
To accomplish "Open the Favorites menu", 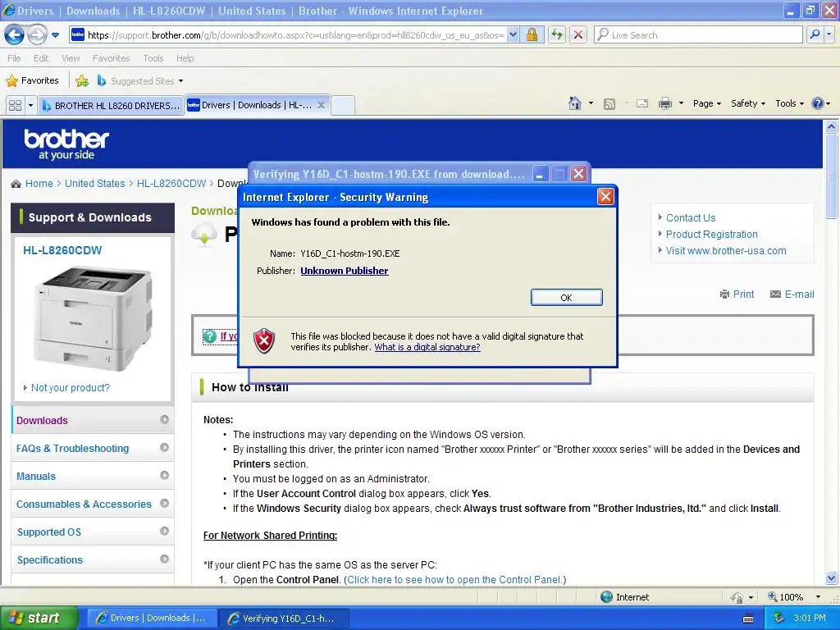I will [x=112, y=58].
